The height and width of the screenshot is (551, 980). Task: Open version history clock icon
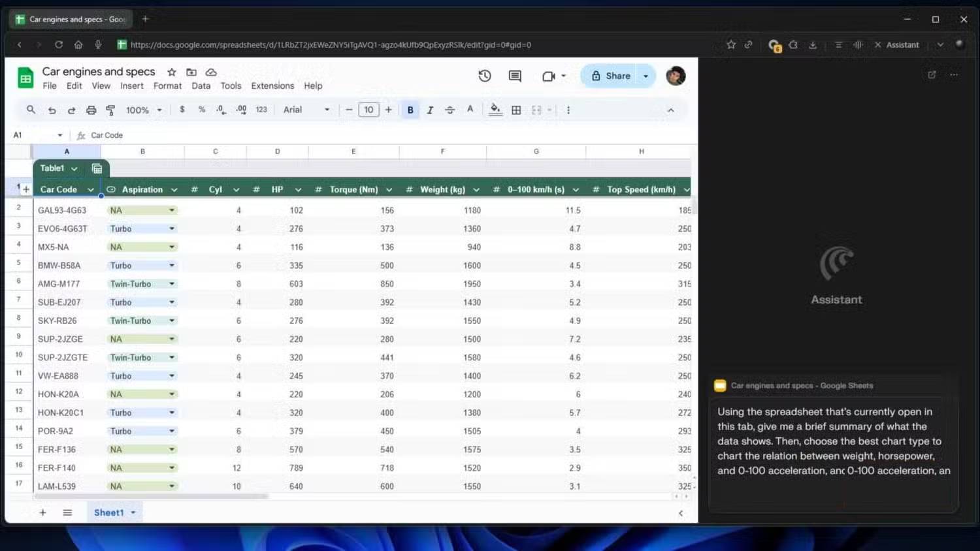[484, 76]
